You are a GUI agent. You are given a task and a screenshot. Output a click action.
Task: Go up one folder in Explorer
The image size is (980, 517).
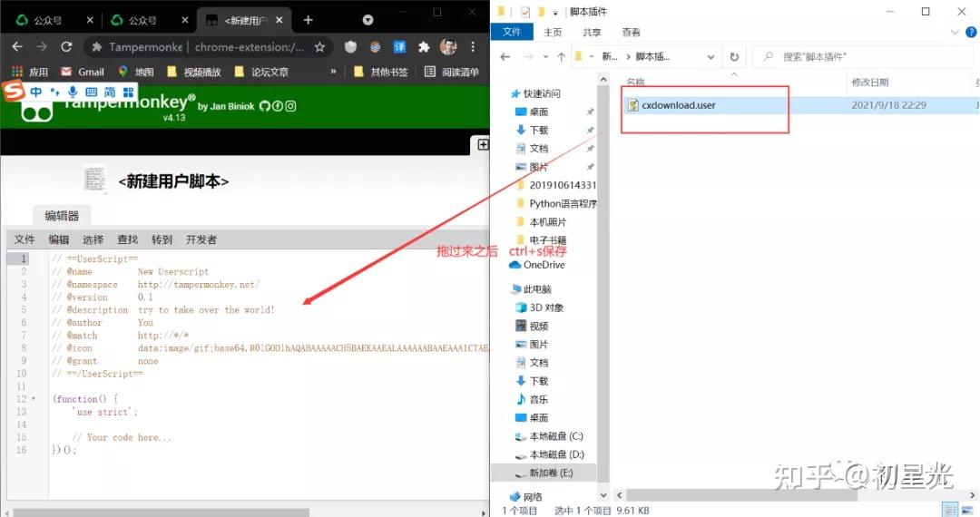tap(562, 57)
